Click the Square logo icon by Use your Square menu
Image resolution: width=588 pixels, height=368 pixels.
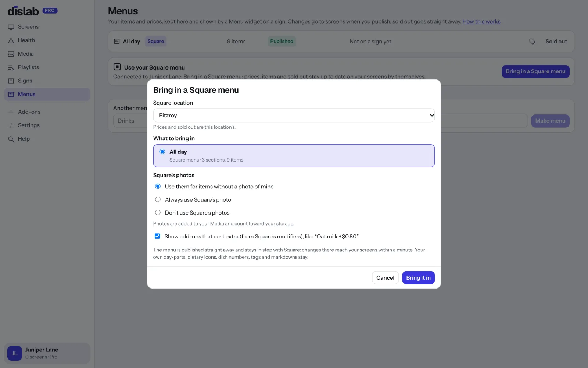[117, 67]
